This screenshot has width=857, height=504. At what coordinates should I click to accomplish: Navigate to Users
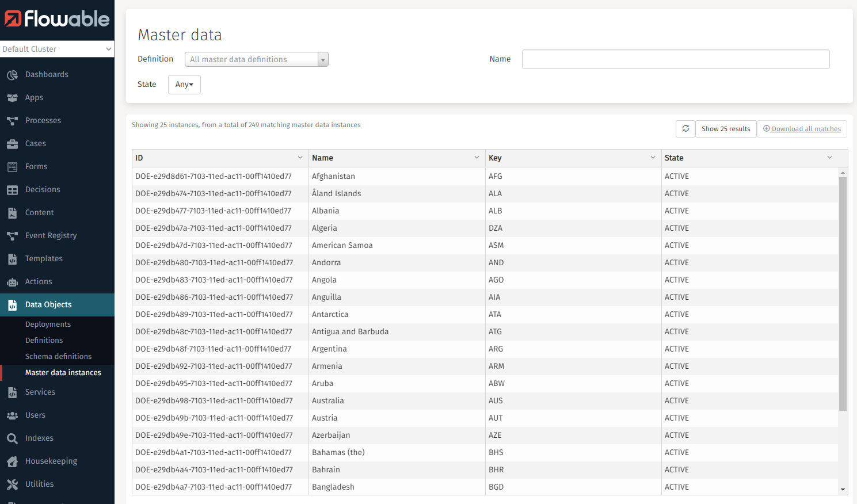[35, 415]
